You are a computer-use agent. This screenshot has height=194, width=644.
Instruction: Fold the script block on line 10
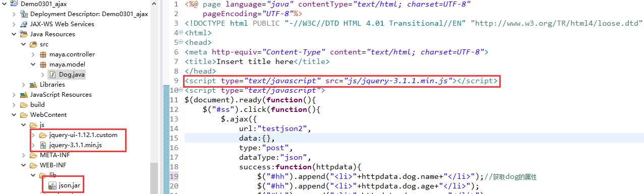(181, 90)
